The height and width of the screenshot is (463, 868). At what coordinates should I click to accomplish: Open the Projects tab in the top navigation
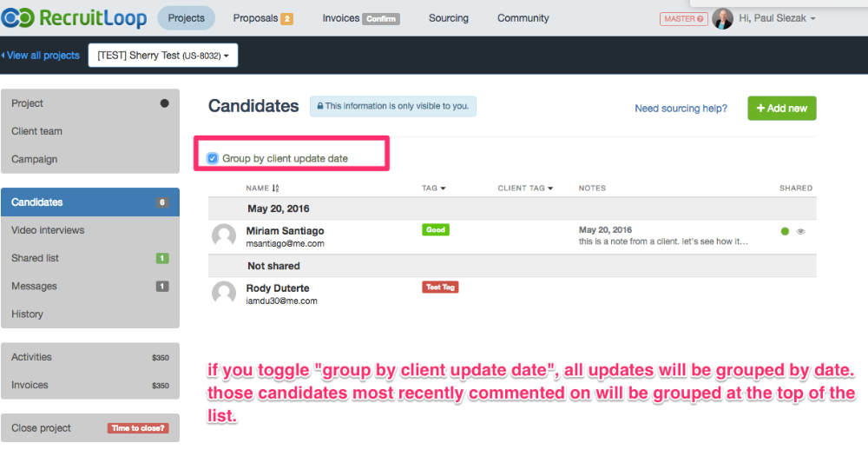click(186, 18)
